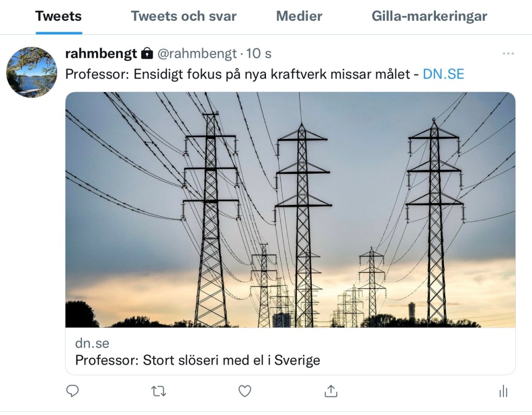Viewport: 532px width, 415px height.
Task: Open the power lines preview image
Action: [x=290, y=210]
